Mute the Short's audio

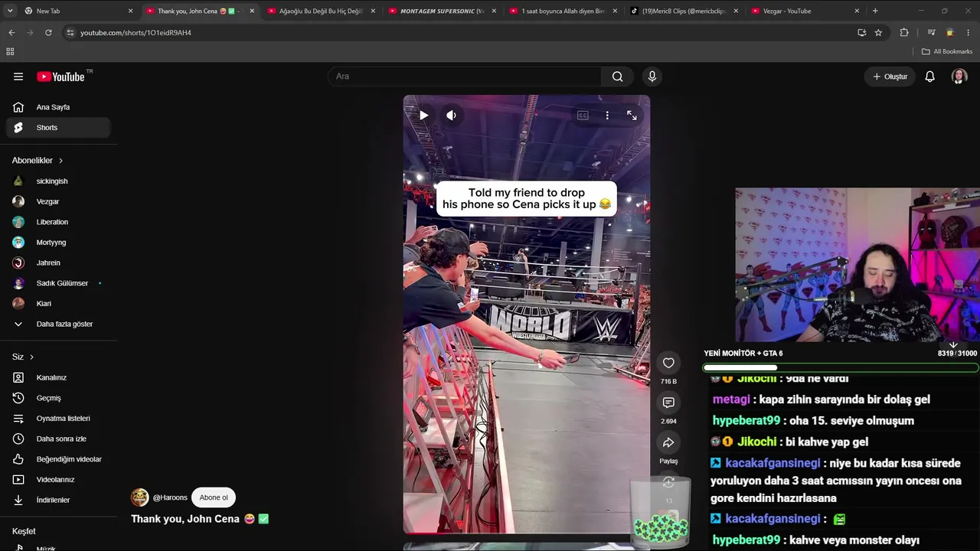(451, 115)
